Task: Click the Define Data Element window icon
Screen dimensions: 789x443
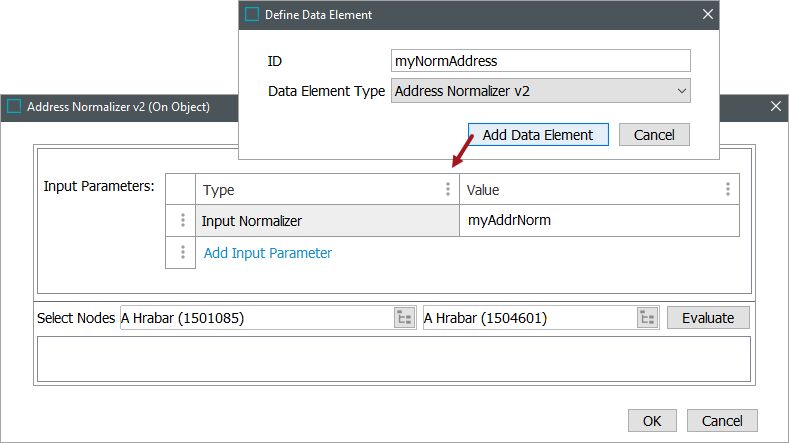Action: click(252, 14)
